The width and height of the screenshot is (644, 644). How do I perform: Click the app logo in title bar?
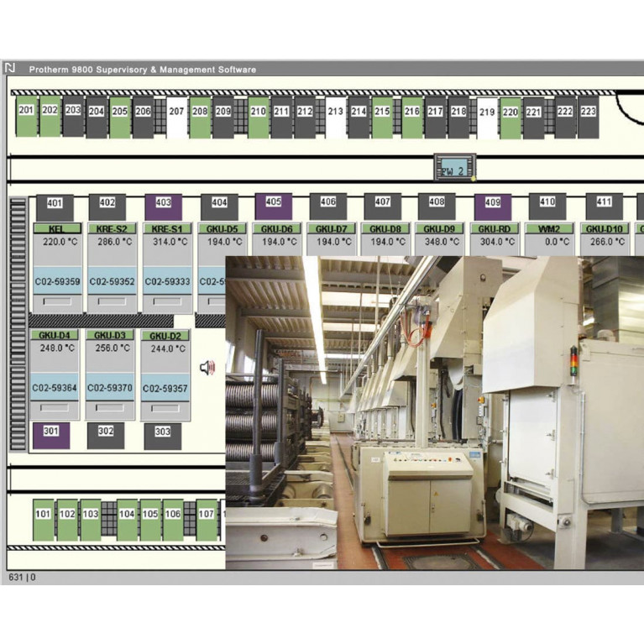pyautogui.click(x=10, y=69)
